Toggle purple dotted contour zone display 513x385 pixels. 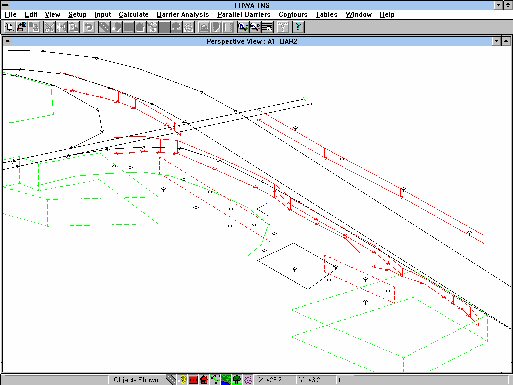pos(248,379)
